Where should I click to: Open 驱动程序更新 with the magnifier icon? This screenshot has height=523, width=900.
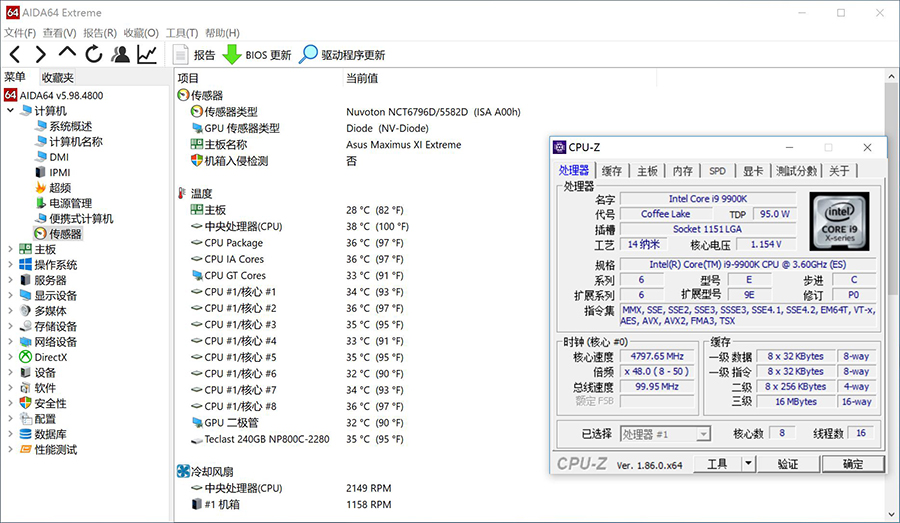[342, 55]
